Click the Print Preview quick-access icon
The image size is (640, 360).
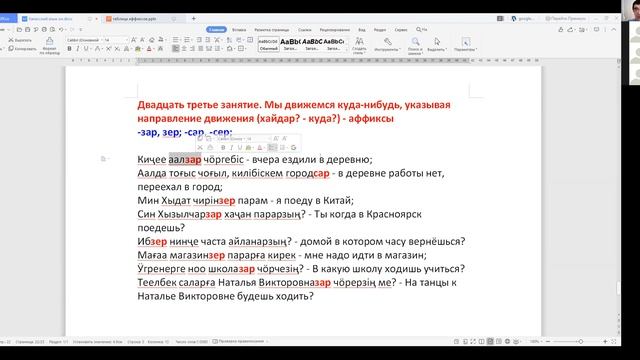point(52,29)
